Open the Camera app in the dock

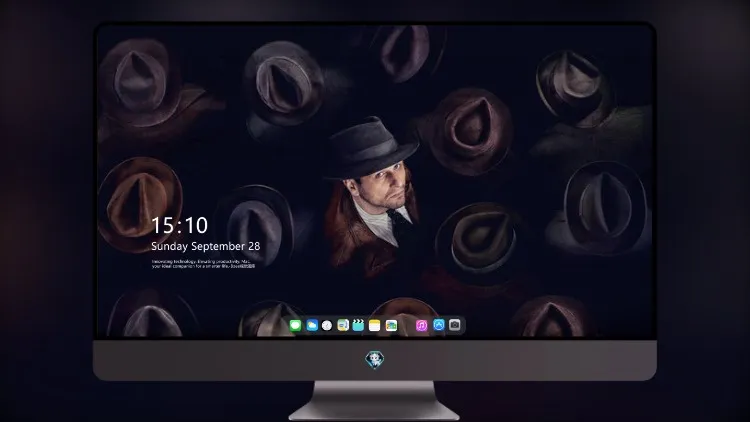[x=455, y=325]
